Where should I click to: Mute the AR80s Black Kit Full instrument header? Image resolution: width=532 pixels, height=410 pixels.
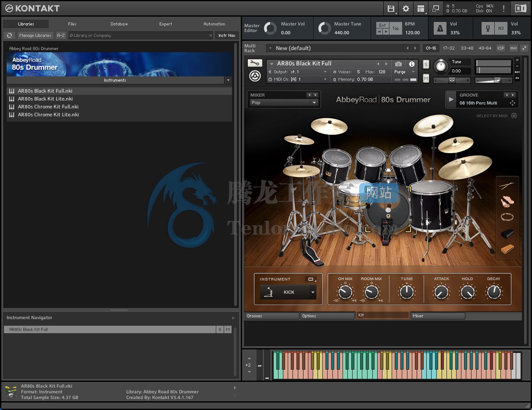[x=426, y=78]
